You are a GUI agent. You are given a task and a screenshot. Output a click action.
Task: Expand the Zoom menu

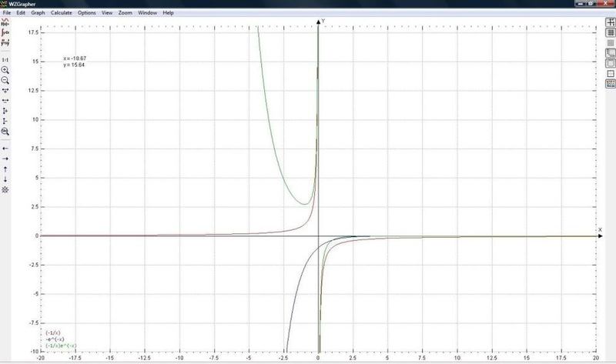pyautogui.click(x=126, y=13)
